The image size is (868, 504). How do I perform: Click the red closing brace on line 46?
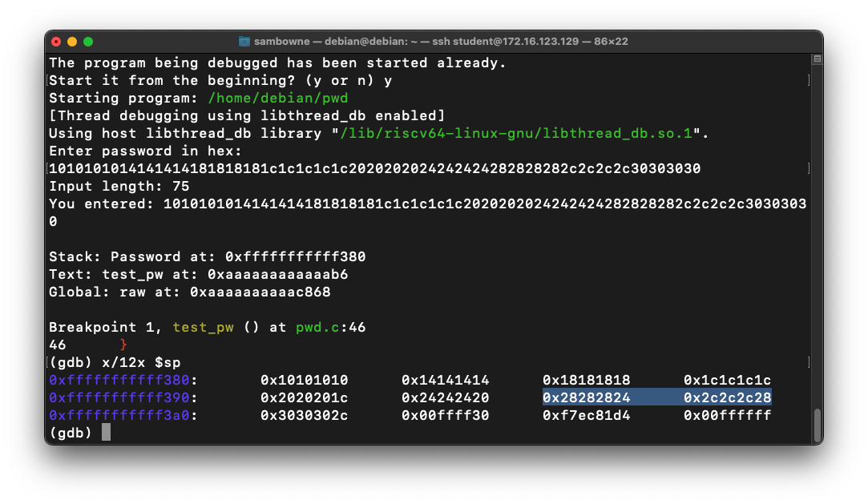(x=123, y=345)
